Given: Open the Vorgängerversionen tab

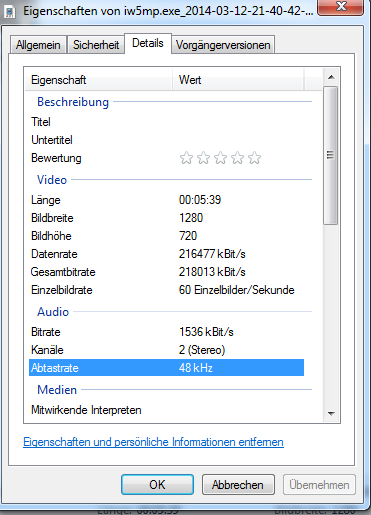Looking at the screenshot, I should (223, 45).
